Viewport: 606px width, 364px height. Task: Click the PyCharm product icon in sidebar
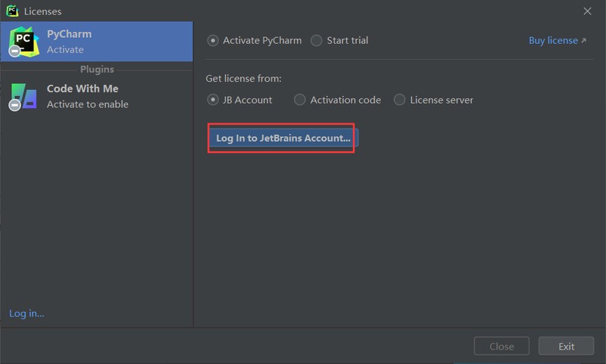pos(23,39)
